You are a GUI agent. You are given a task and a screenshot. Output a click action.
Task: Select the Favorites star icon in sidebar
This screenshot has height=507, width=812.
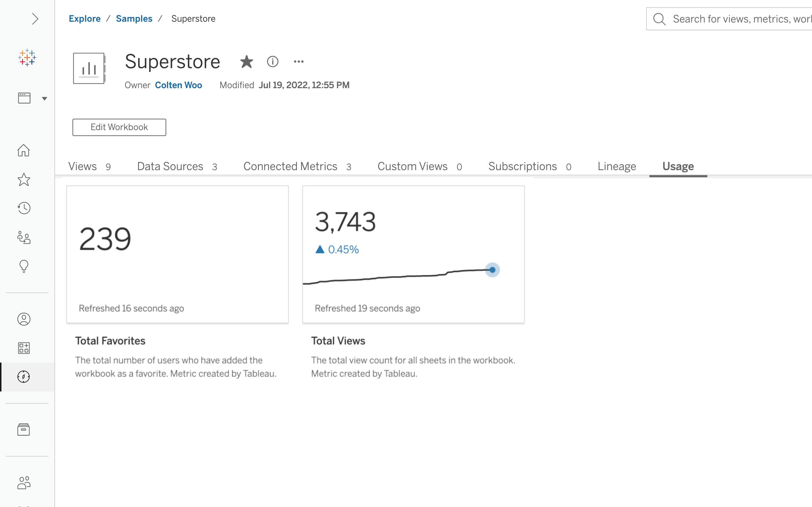pyautogui.click(x=23, y=179)
